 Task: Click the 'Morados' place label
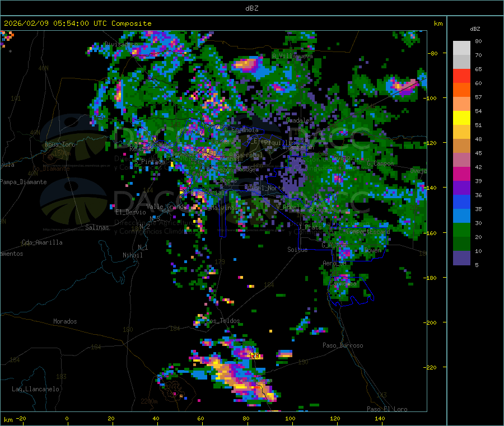(x=65, y=321)
